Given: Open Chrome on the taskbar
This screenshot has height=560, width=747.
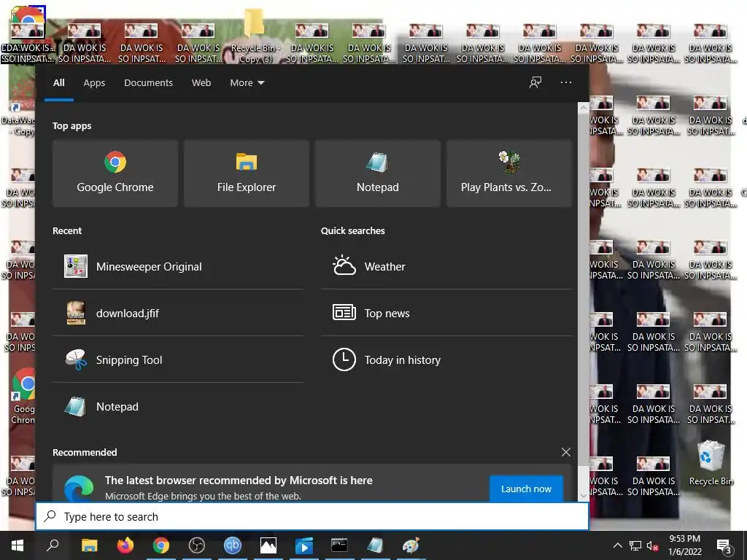Looking at the screenshot, I should tap(161, 545).
